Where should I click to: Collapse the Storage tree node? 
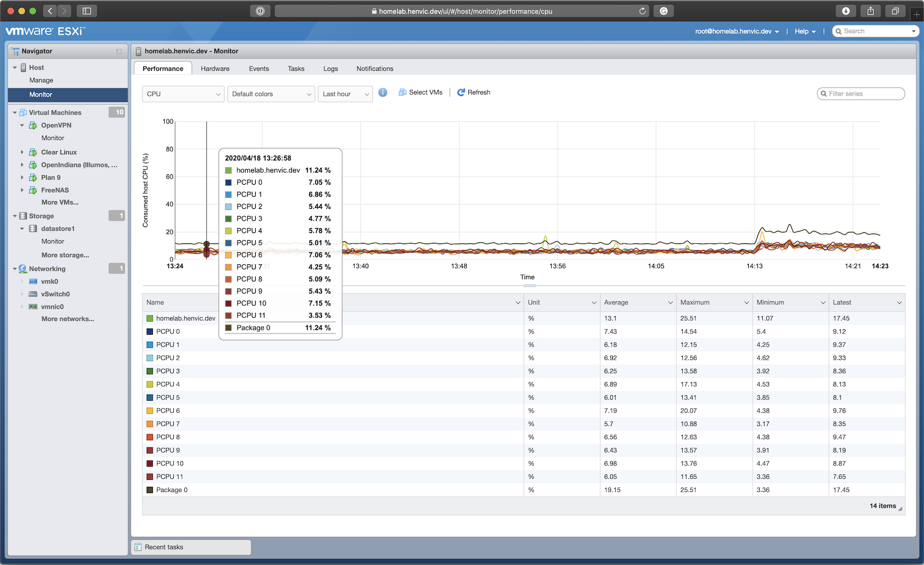point(15,216)
